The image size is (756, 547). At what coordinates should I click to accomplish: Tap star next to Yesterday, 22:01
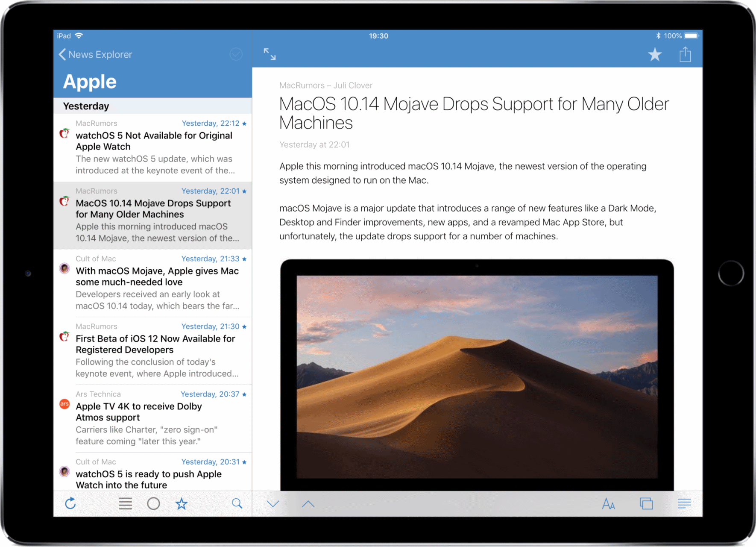click(244, 191)
